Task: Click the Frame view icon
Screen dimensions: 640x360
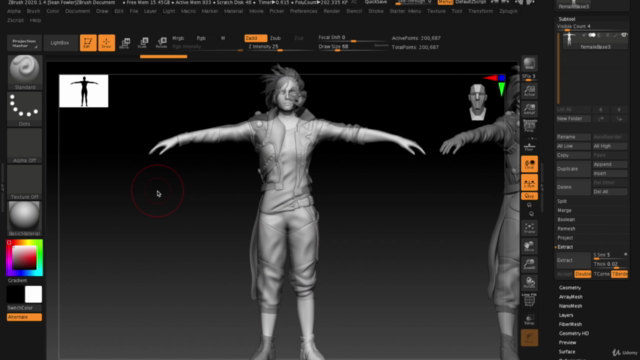Action: click(529, 228)
